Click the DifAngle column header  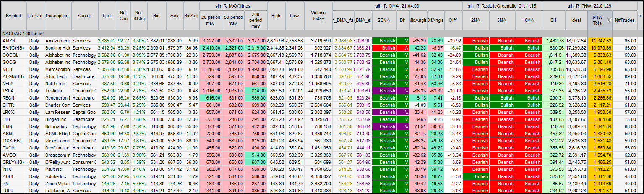point(435,20)
